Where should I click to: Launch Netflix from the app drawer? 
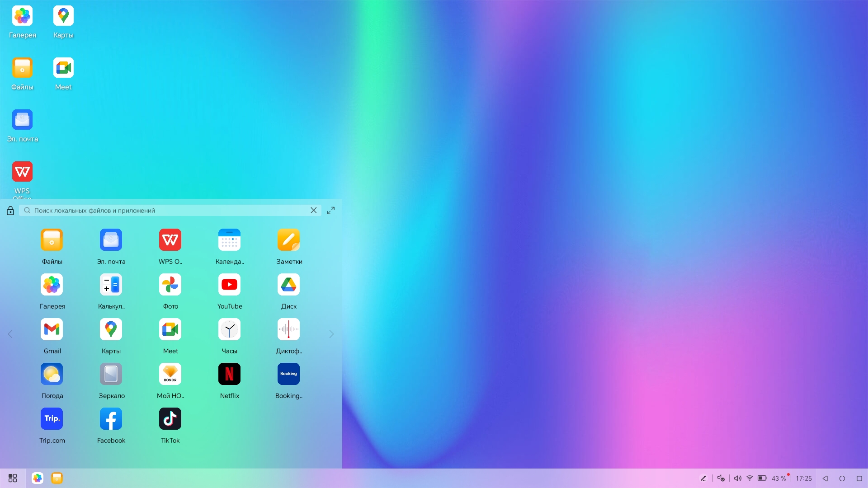click(x=229, y=374)
